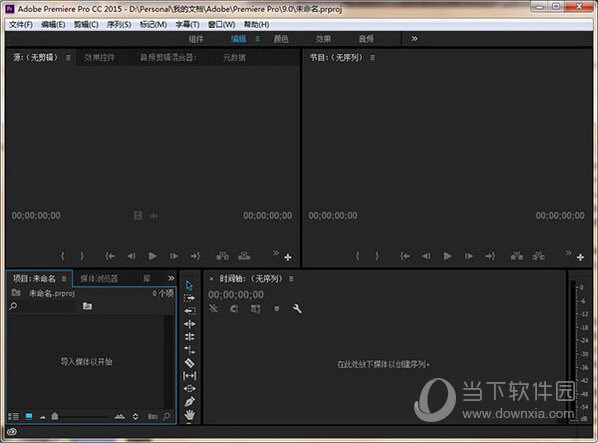Screen dimensions: 598x443
Task: Step forward one frame in source monitor
Action: point(174,256)
